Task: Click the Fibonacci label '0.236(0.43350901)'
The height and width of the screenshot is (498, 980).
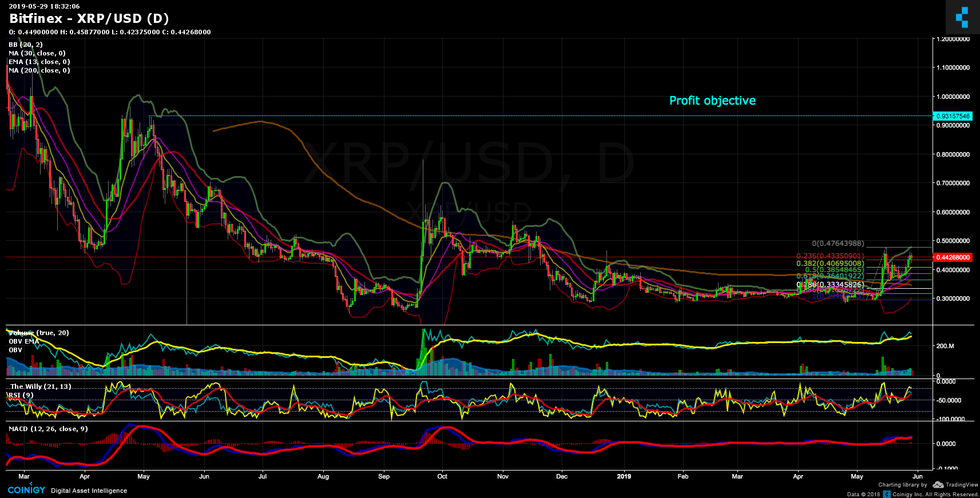Action: [x=830, y=256]
